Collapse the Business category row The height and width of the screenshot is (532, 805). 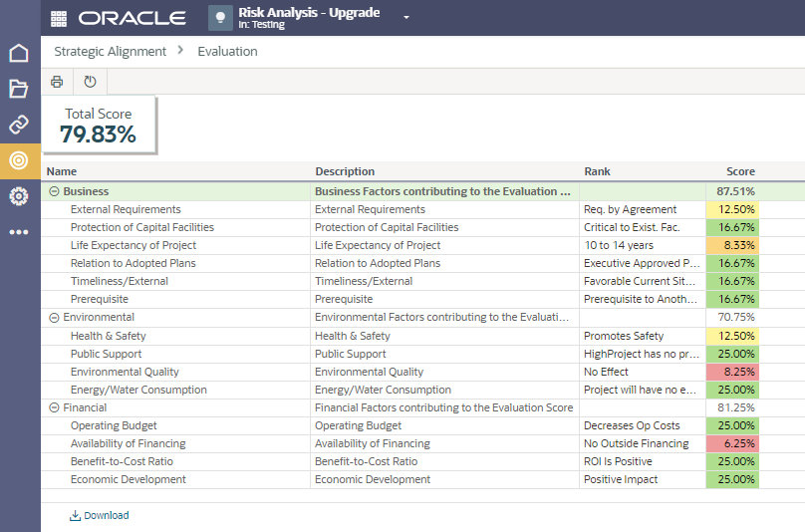[x=54, y=191]
